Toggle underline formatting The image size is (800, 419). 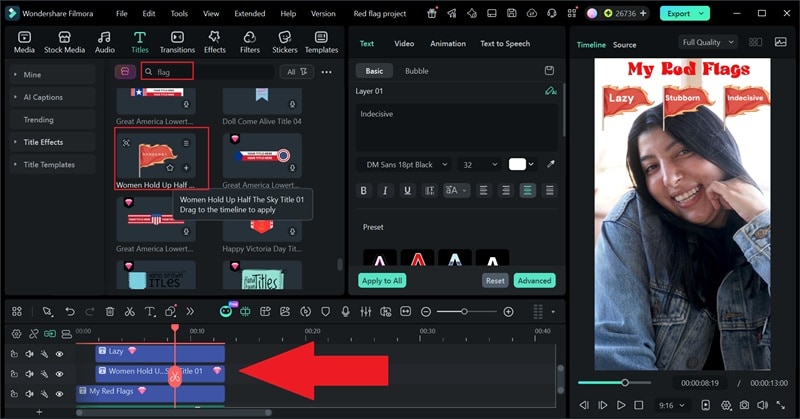click(407, 190)
